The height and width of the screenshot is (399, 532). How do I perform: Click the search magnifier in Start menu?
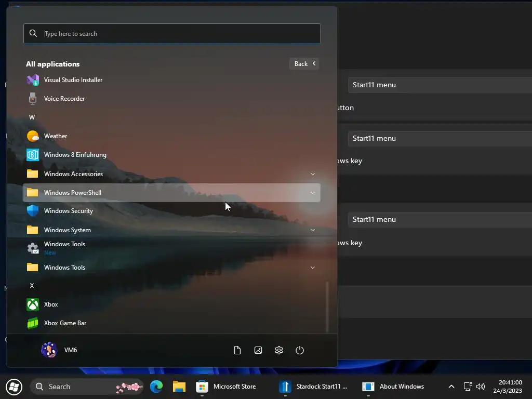coord(33,33)
